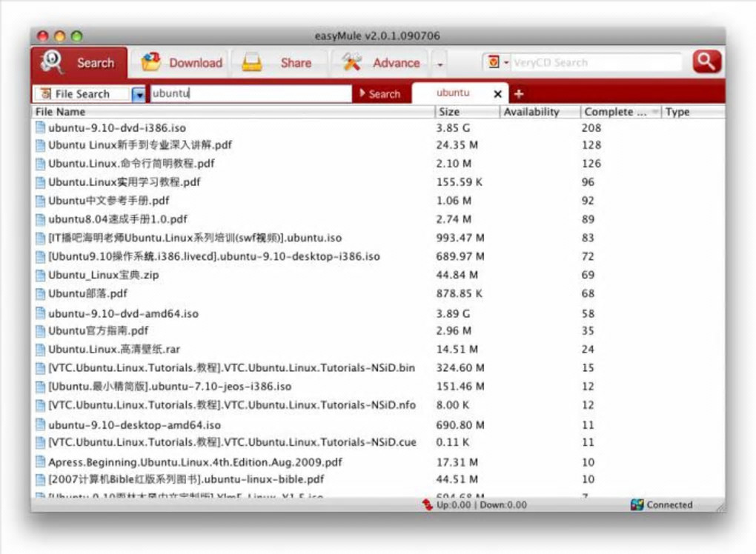Click file icon of Ubuntu.Linux rar row

click(x=41, y=350)
